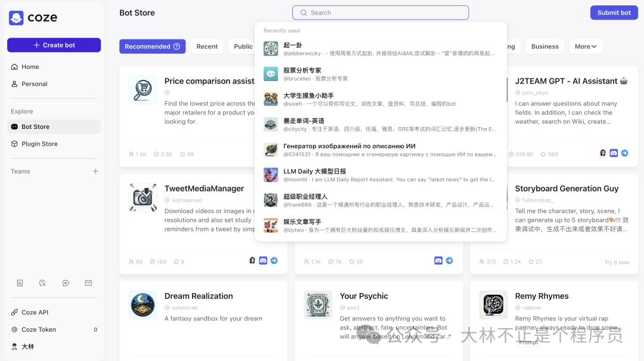Open Remy Rhymes card title
The width and height of the screenshot is (644, 361).
(541, 296)
